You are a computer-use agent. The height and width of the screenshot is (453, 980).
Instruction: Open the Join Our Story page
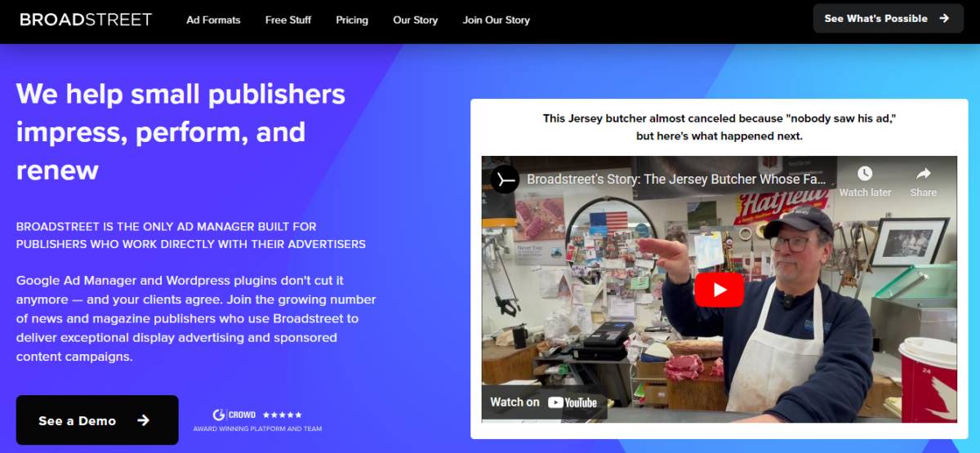(497, 20)
